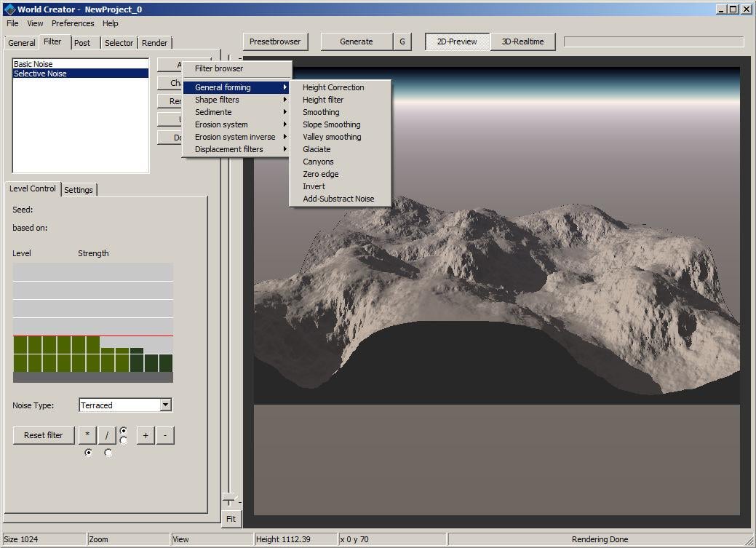Viewport: 756px width, 548px height.
Task: Select the selected radio button below the asterisk button
Action: coord(89,453)
